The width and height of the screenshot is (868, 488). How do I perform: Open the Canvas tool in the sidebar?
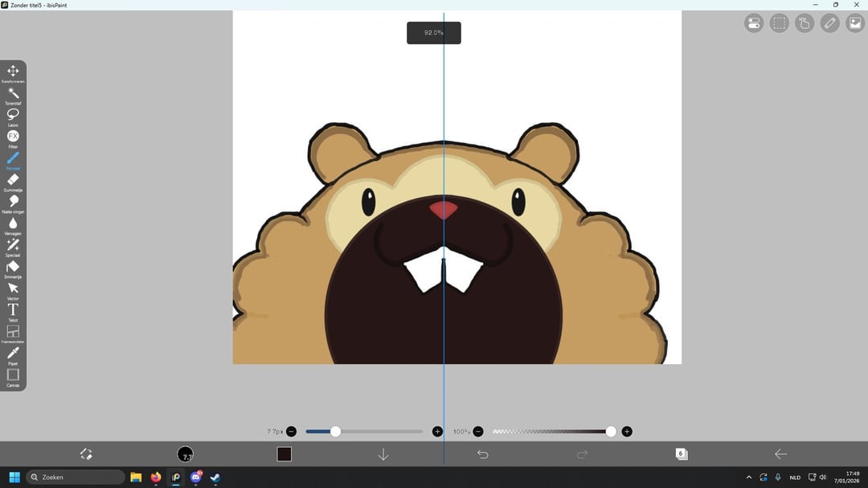pos(13,375)
